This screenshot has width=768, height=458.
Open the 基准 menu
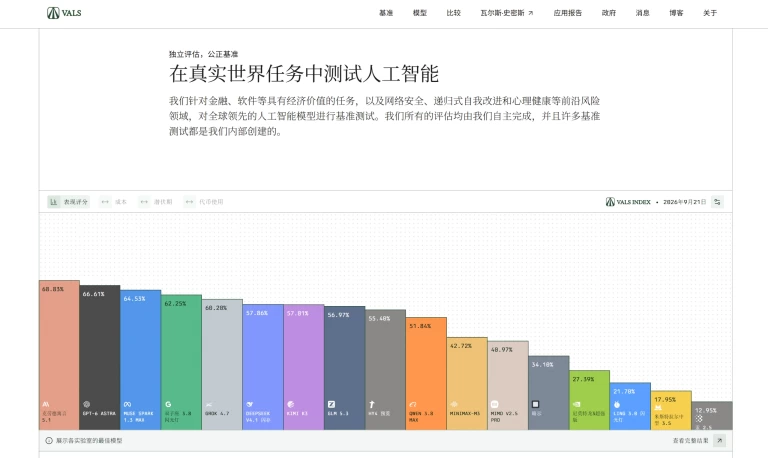(x=386, y=13)
